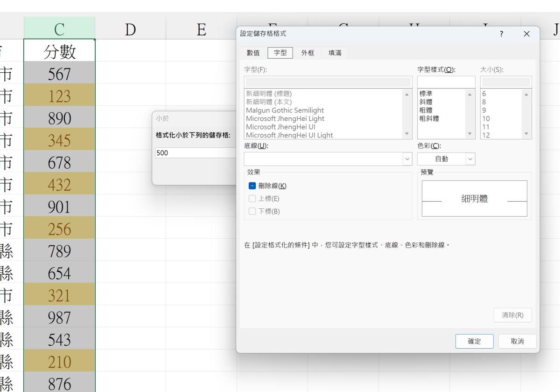Pick Microsoft JhengHei UI font

pos(280,127)
